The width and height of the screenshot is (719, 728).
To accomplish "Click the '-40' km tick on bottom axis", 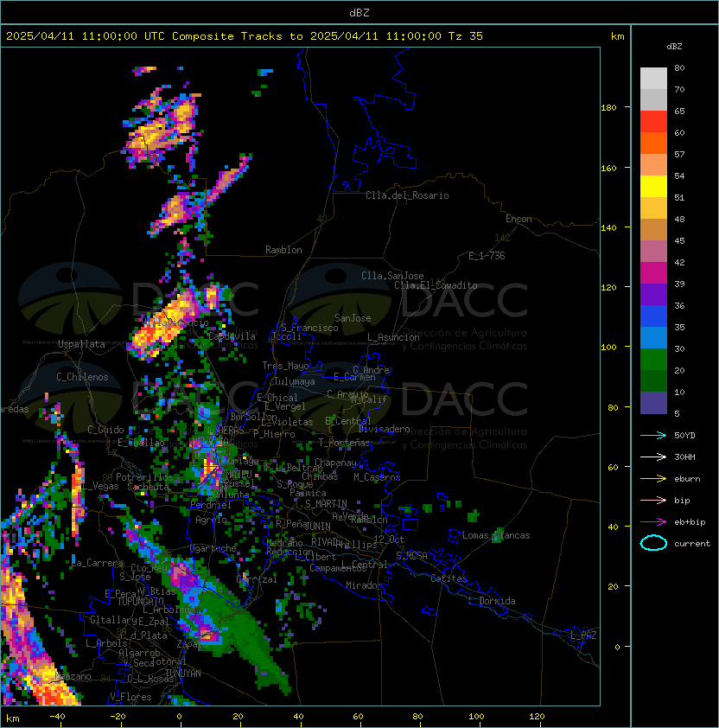I will (57, 717).
